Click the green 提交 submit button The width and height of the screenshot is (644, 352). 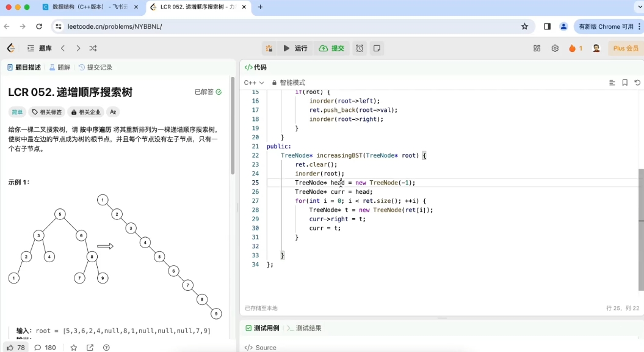pos(331,48)
